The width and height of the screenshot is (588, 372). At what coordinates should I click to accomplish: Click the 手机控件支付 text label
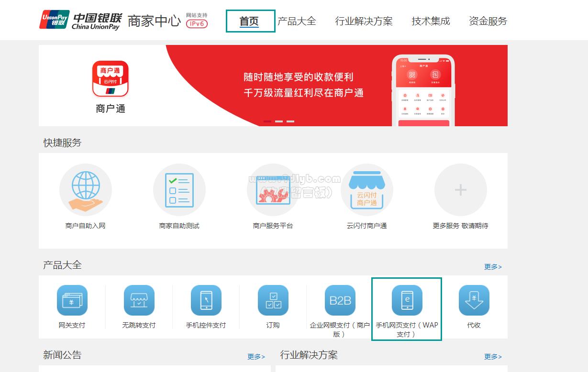[x=206, y=325]
